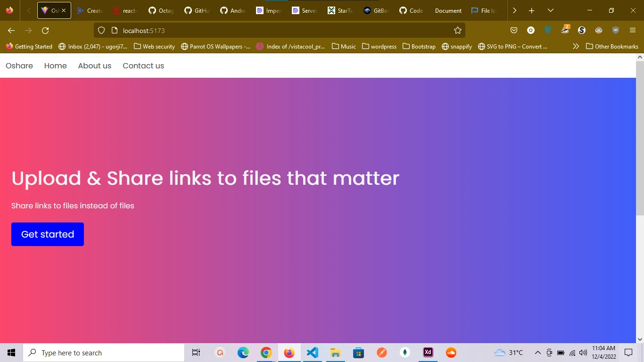644x362 pixels.
Task: Launch Adobe XD from the taskbar
Action: [428, 353]
